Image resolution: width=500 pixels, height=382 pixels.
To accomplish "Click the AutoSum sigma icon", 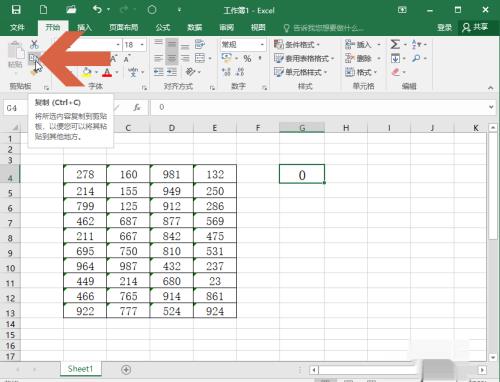I will [x=395, y=44].
